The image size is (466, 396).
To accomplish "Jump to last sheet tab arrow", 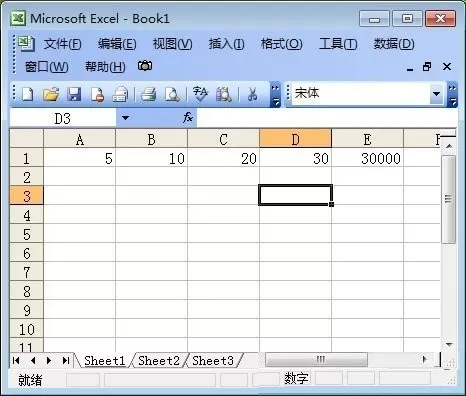I will [66, 360].
